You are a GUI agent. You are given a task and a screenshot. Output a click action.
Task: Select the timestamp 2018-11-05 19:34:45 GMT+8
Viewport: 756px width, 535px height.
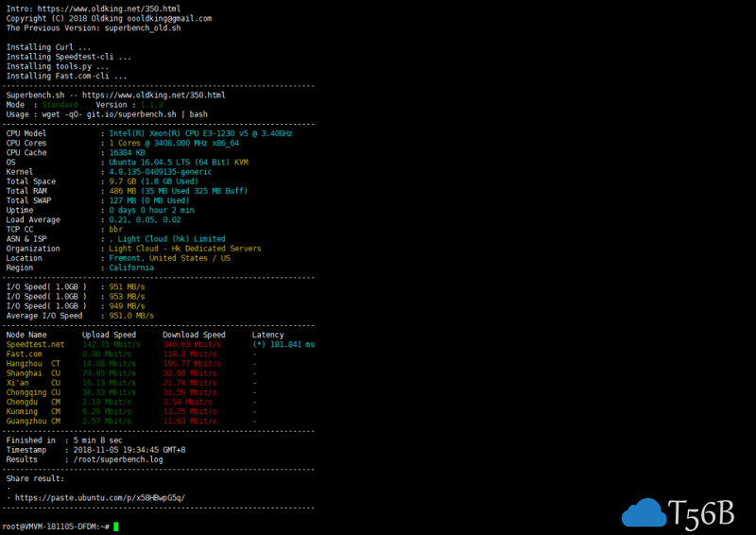[x=129, y=450]
